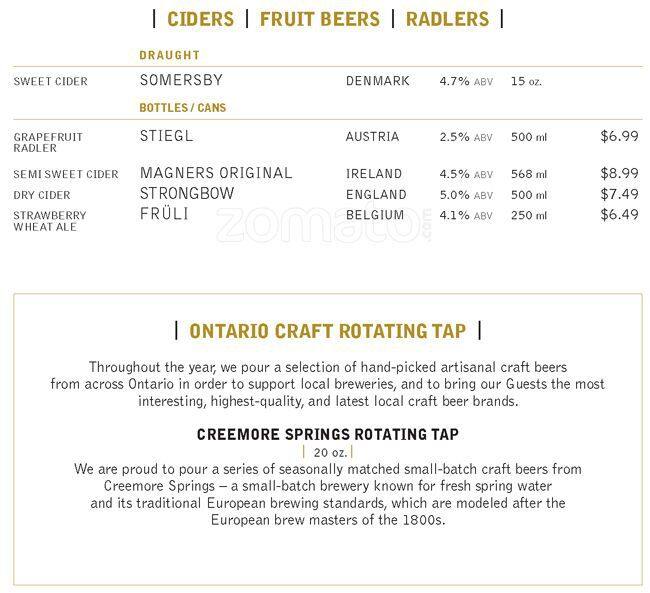The height and width of the screenshot is (593, 650).
Task: Click the FRUIT BEERS heading
Action: click(320, 19)
